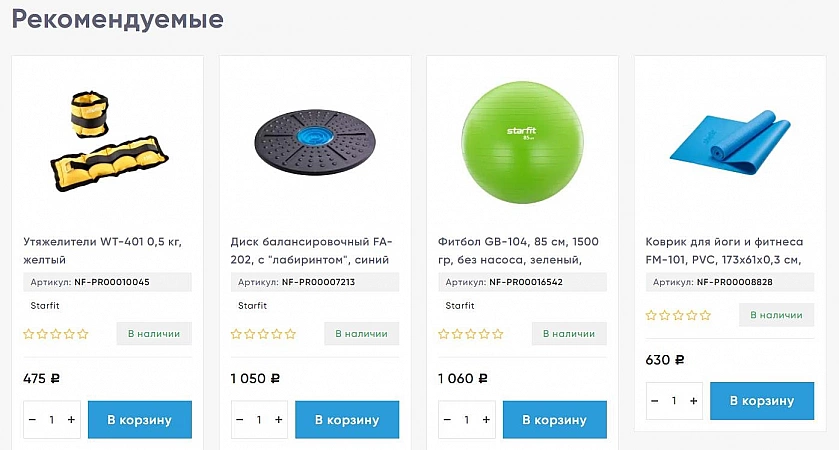The image size is (839, 450).
Task: Add yoga mat FM-101 to cart
Action: [762, 401]
